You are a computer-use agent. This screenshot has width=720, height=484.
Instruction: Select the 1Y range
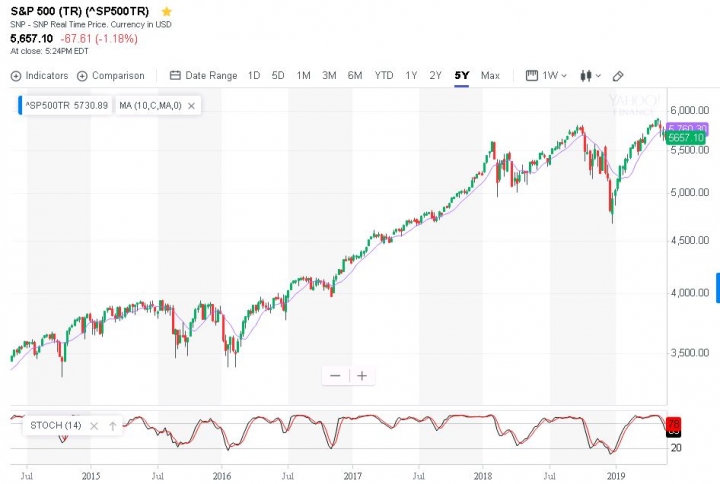411,76
